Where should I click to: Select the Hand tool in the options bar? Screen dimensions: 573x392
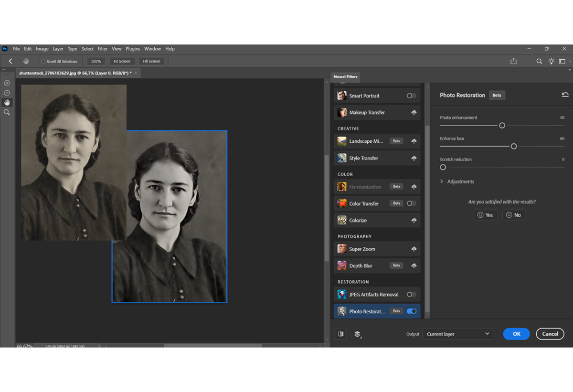(26, 61)
